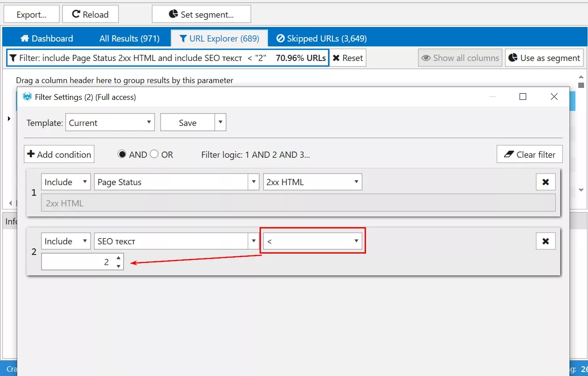The width and height of the screenshot is (588, 376).
Task: Click the filter summary bar
Action: point(168,58)
